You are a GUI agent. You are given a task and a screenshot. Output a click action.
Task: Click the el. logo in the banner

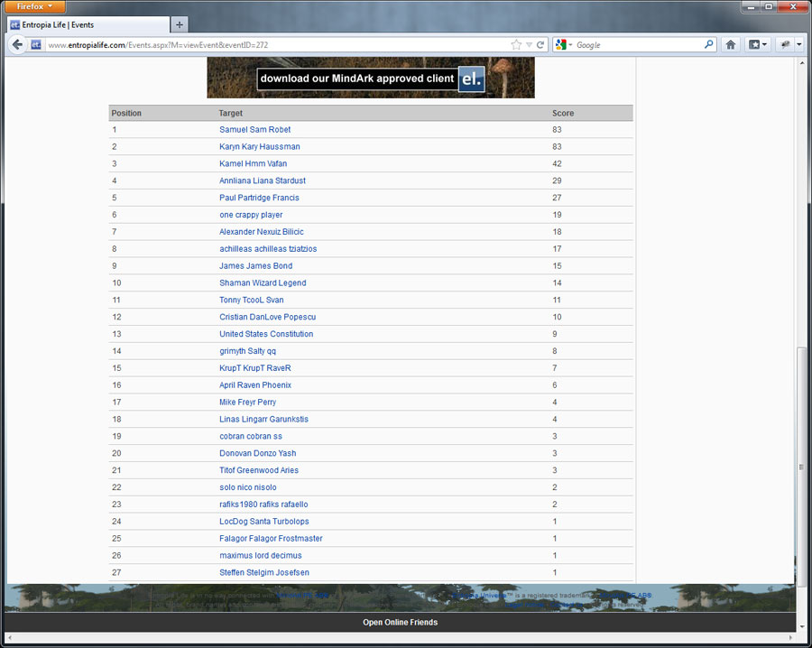coord(471,79)
